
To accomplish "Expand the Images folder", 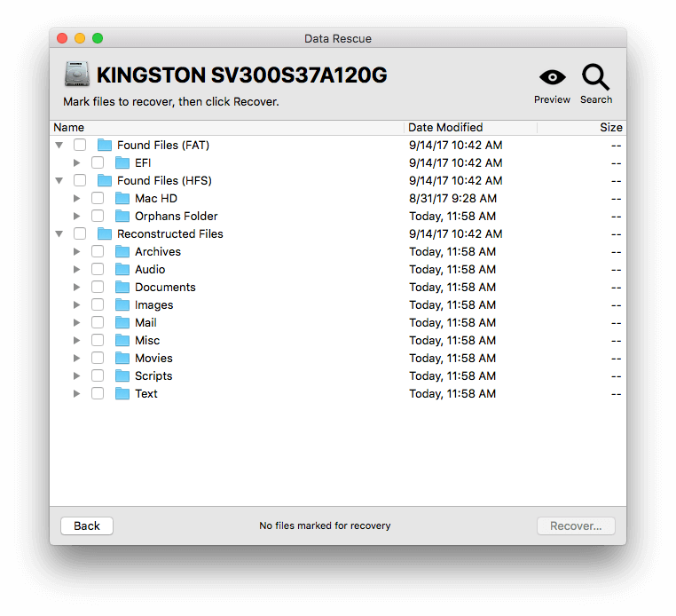I will [x=77, y=304].
